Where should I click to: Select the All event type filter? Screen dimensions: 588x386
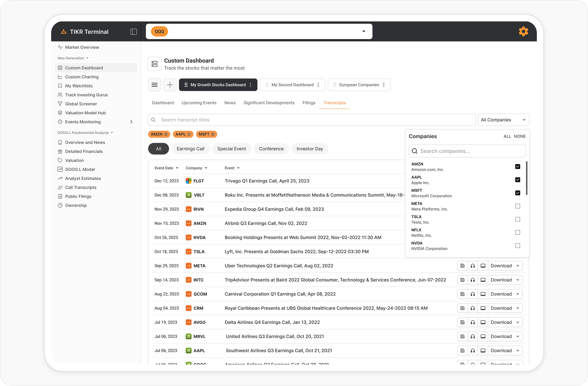[x=158, y=149]
